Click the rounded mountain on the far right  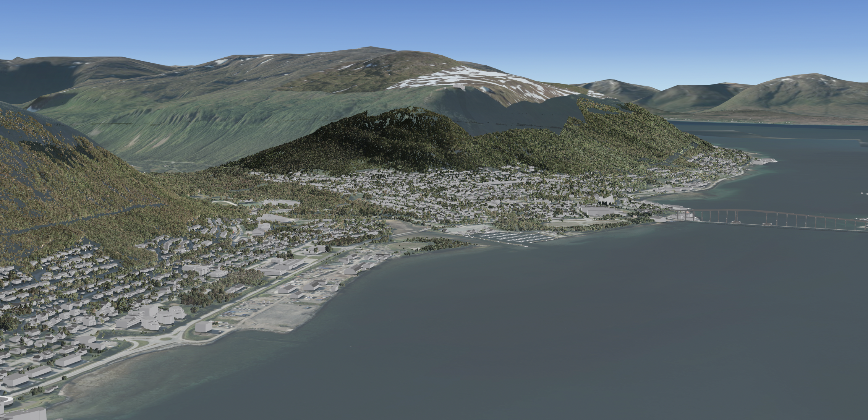click(x=810, y=92)
